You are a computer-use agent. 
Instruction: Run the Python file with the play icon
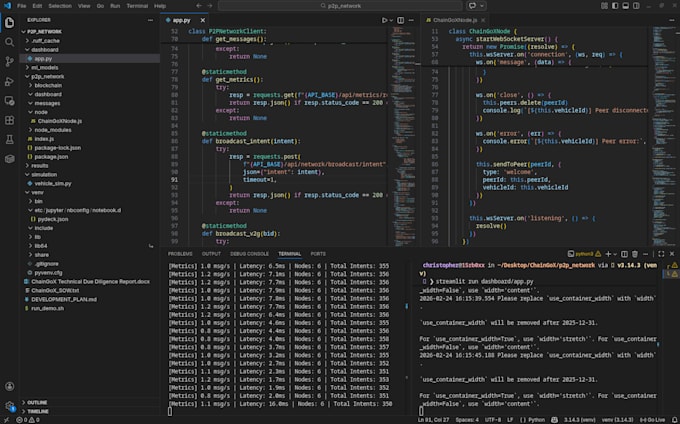tap(384, 20)
